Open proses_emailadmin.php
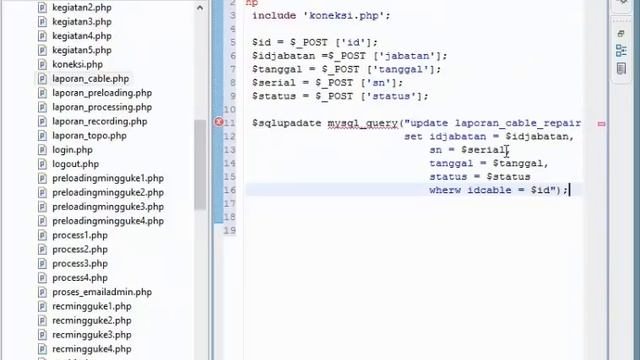Image resolution: width=640 pixels, height=360 pixels. (102, 292)
